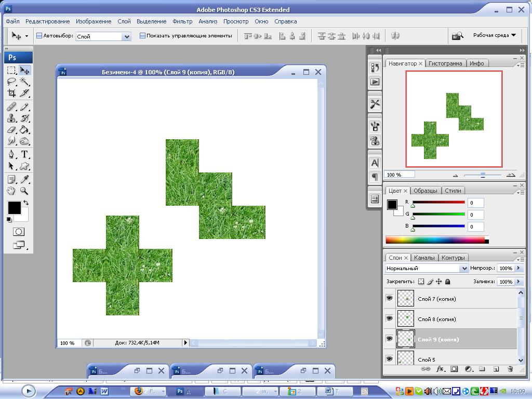532x399 pixels.
Task: Toggle lock image pixels
Action: [430, 281]
